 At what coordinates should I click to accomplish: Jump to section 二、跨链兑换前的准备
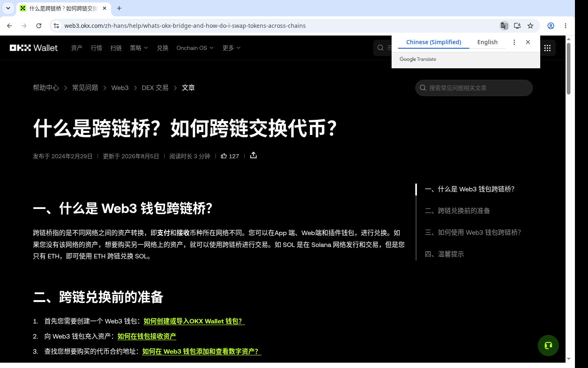[458, 211]
